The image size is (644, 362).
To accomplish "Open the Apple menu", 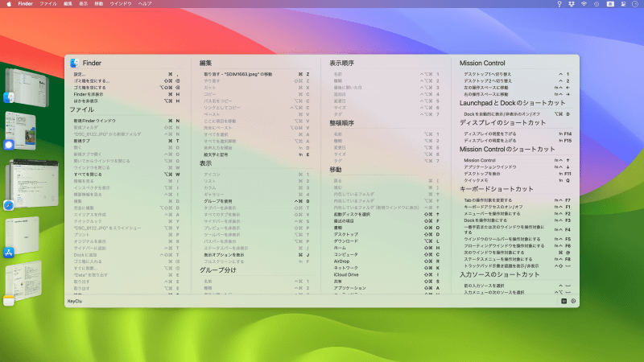I will click(x=9, y=4).
